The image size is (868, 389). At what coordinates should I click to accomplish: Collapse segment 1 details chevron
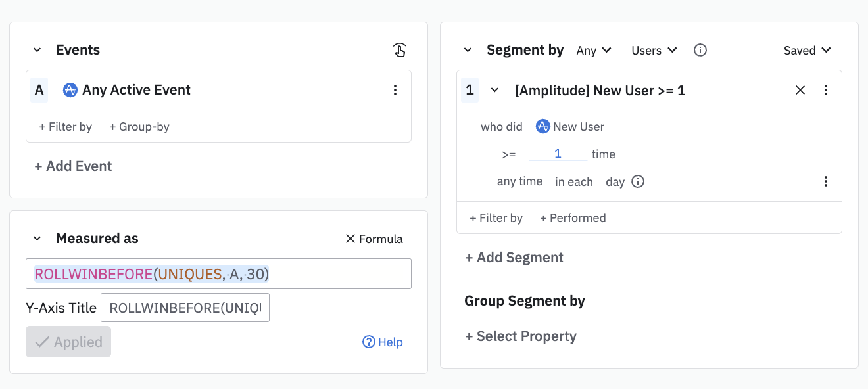click(495, 90)
